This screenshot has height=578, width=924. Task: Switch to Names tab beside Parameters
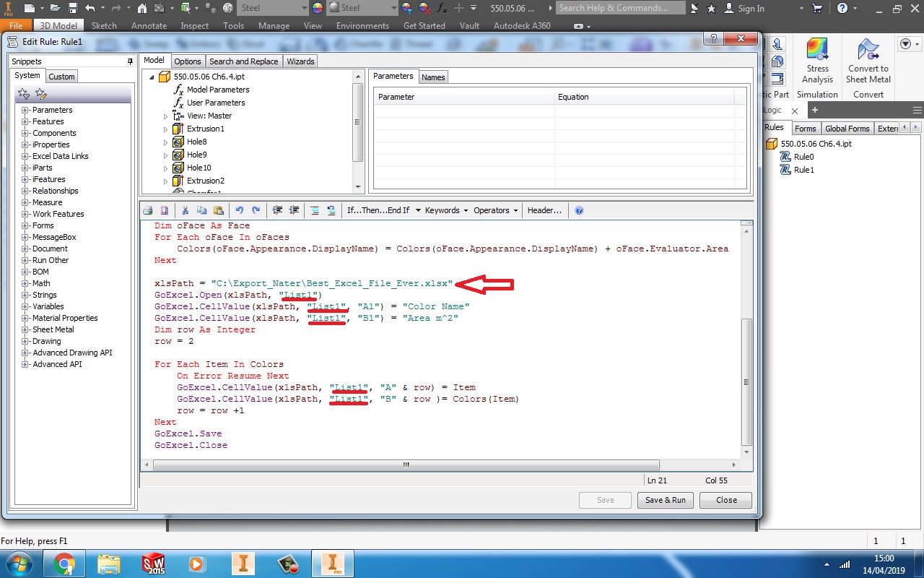click(433, 77)
